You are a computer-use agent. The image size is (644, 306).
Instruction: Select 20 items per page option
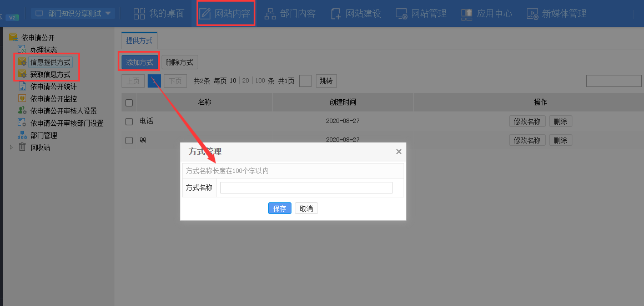(245, 81)
